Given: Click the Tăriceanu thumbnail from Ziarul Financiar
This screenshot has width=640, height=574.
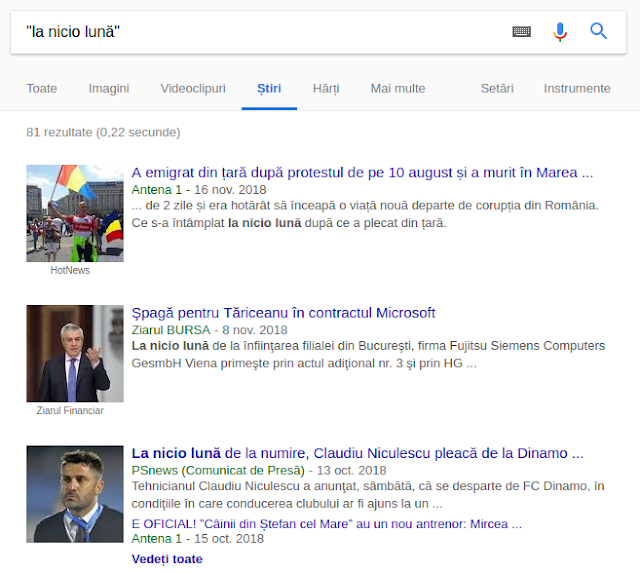Looking at the screenshot, I should 75,354.
